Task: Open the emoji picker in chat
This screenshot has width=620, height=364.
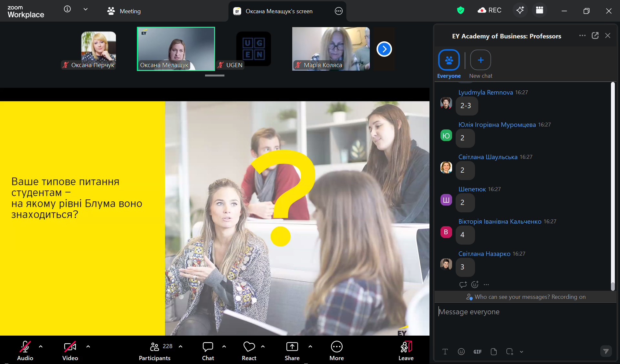Action: click(461, 352)
